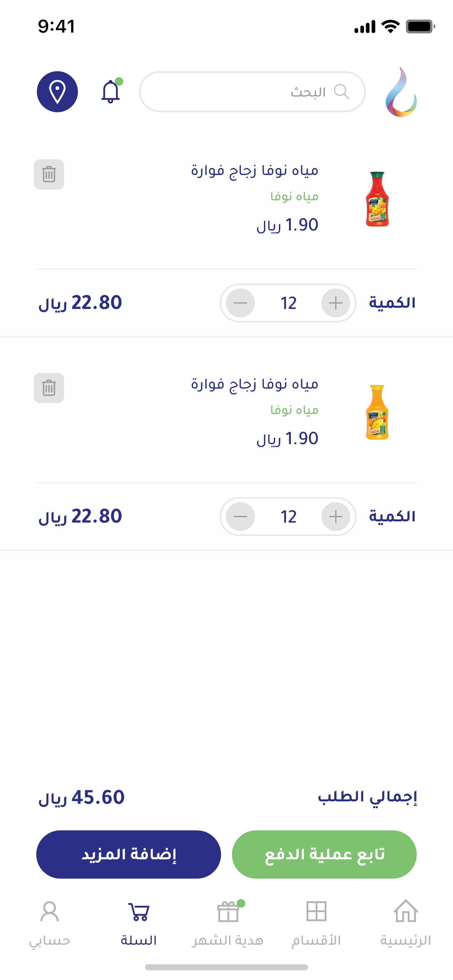This screenshot has height=980, width=453.
Task: Click the search field البحث
Action: pyautogui.click(x=252, y=92)
